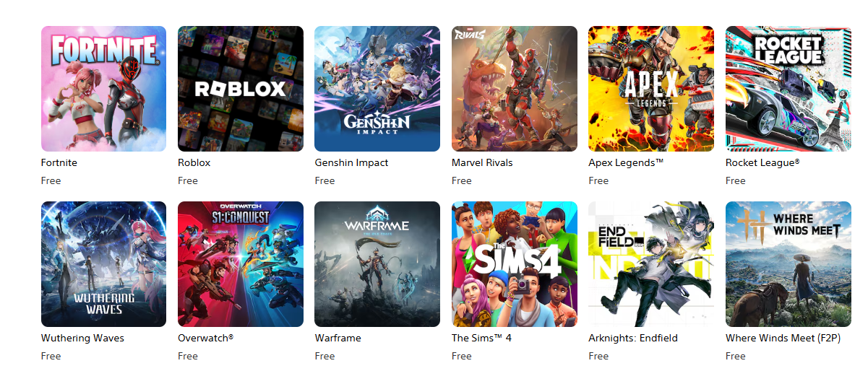The image size is (868, 371).
Task: Open Genshin Impact cover artwork
Action: (377, 89)
